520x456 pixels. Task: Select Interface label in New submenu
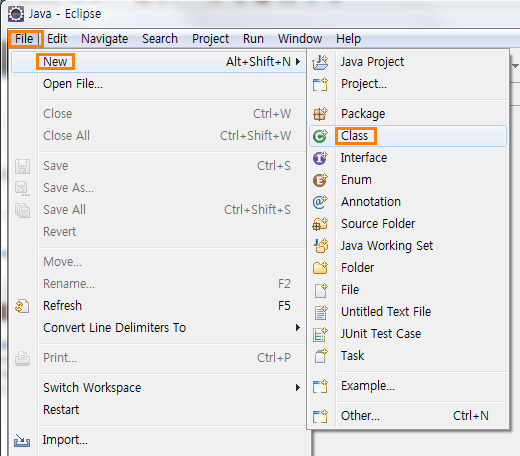[364, 158]
